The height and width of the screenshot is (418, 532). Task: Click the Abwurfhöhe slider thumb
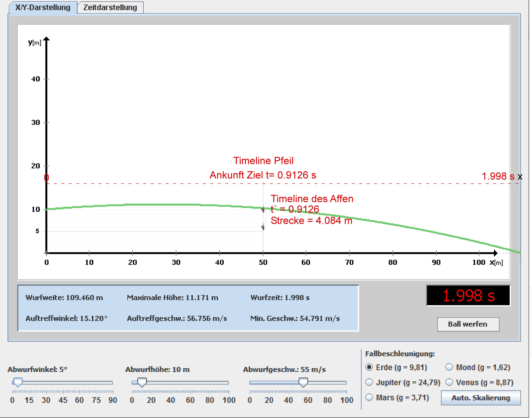pyautogui.click(x=142, y=382)
